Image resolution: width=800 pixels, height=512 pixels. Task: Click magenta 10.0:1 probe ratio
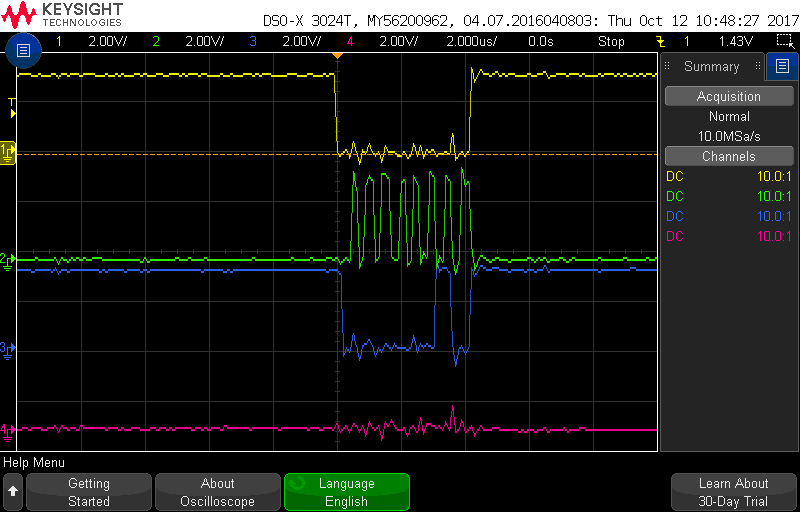tap(774, 236)
